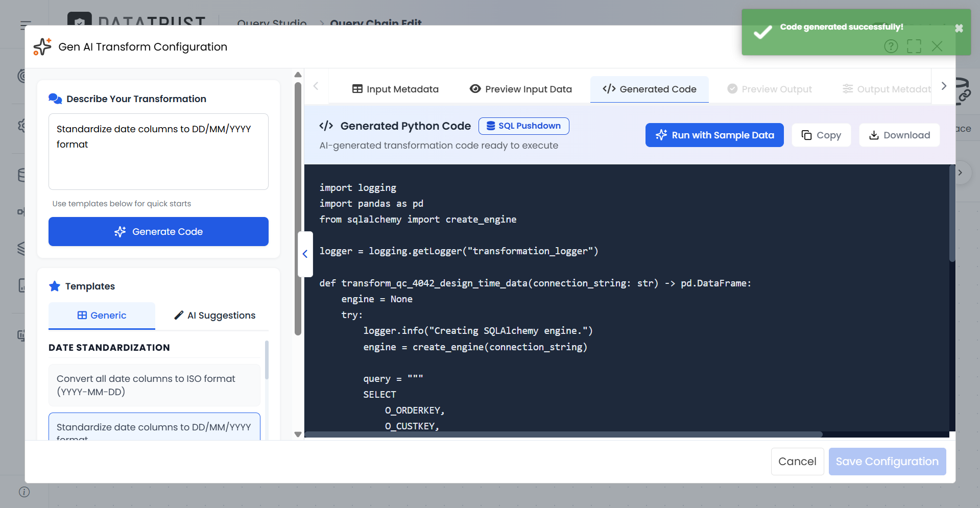
Task: Close the Gen AI Transform dialog
Action: [x=937, y=46]
